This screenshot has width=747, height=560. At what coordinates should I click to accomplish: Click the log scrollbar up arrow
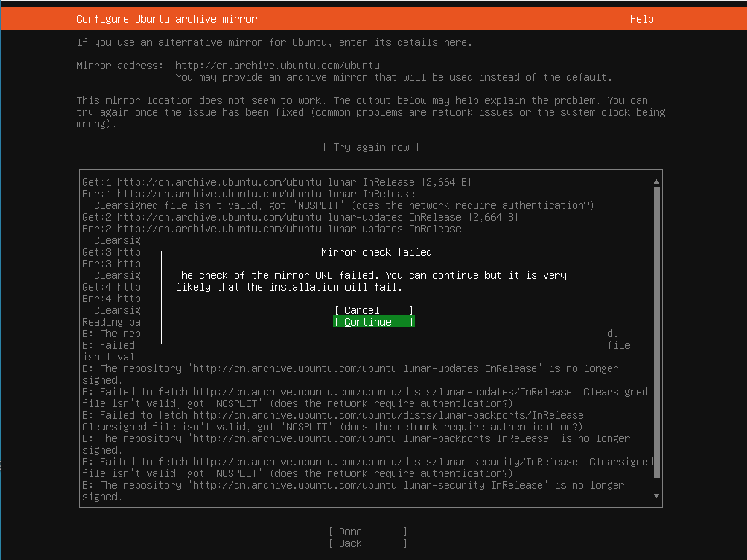tap(657, 181)
